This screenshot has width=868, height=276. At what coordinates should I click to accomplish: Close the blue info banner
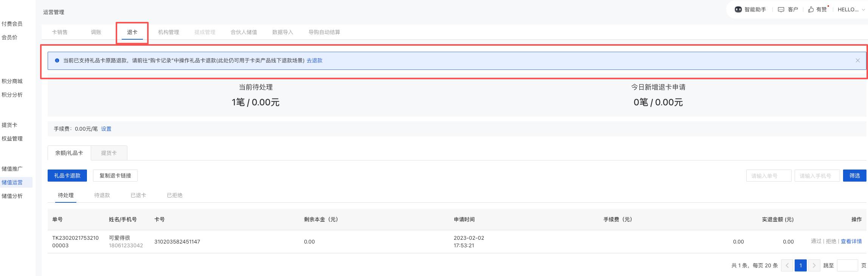click(857, 60)
